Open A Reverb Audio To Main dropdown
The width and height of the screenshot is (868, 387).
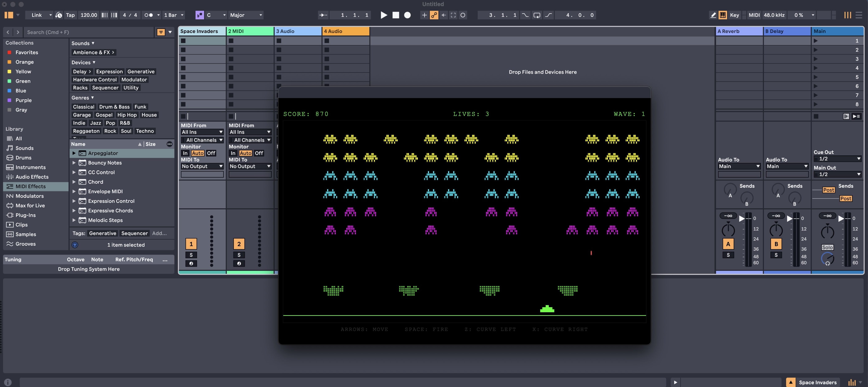pyautogui.click(x=739, y=167)
